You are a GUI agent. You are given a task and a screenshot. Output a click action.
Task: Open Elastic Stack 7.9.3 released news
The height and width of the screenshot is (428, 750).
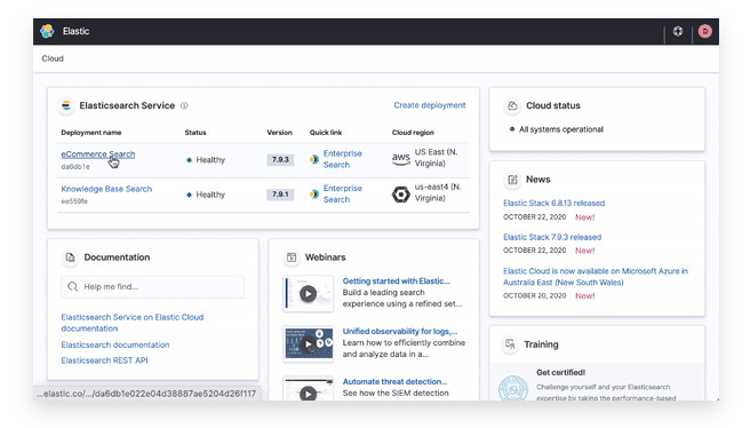pyautogui.click(x=552, y=237)
